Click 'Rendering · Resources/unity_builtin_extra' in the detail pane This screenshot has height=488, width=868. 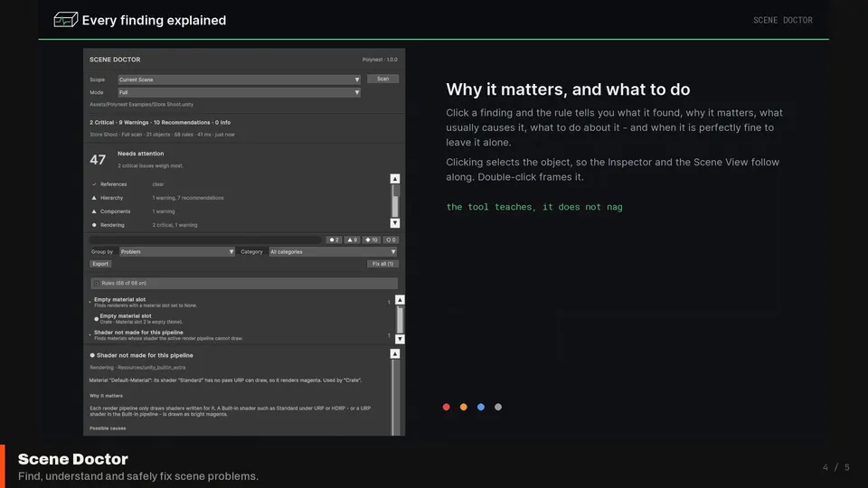[137, 368]
